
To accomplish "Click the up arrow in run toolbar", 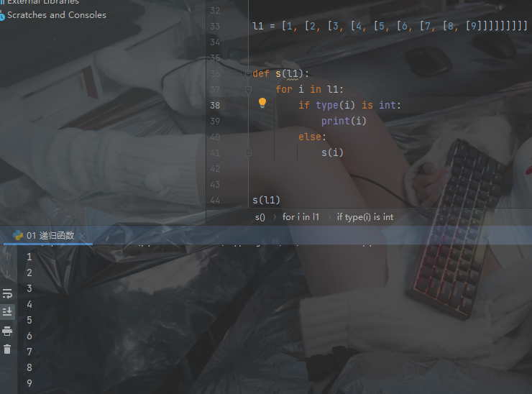I will point(7,257).
